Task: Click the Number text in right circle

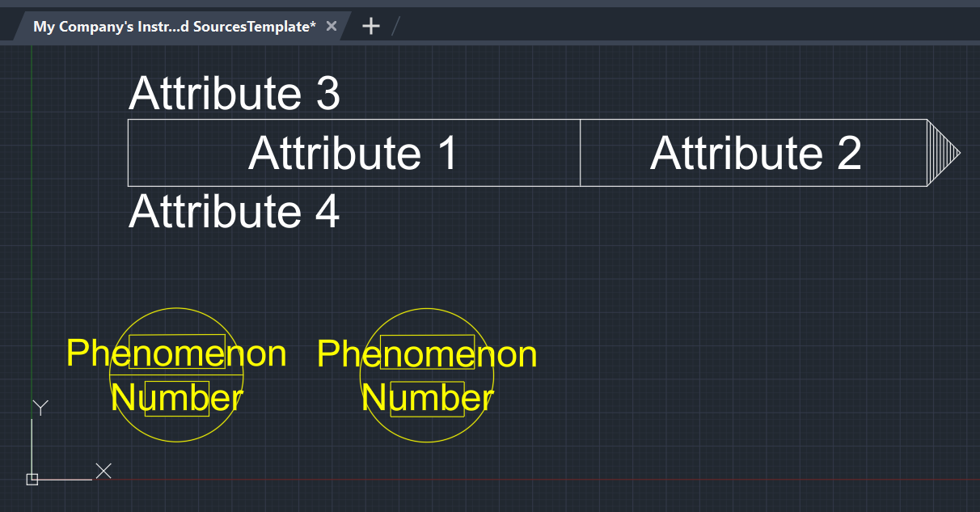Action: (427, 398)
